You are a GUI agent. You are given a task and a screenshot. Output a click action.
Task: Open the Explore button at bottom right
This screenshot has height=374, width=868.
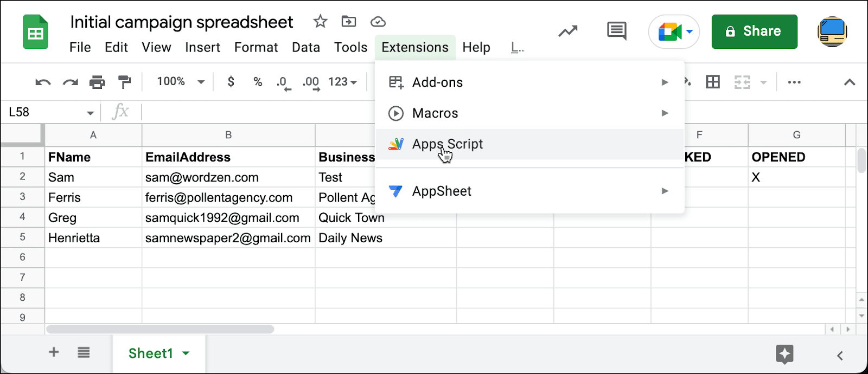click(784, 354)
